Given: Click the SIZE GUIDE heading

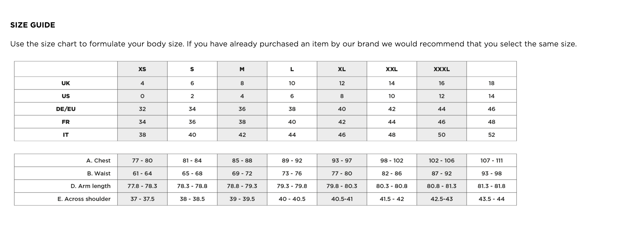Looking at the screenshot, I should coord(33,25).
